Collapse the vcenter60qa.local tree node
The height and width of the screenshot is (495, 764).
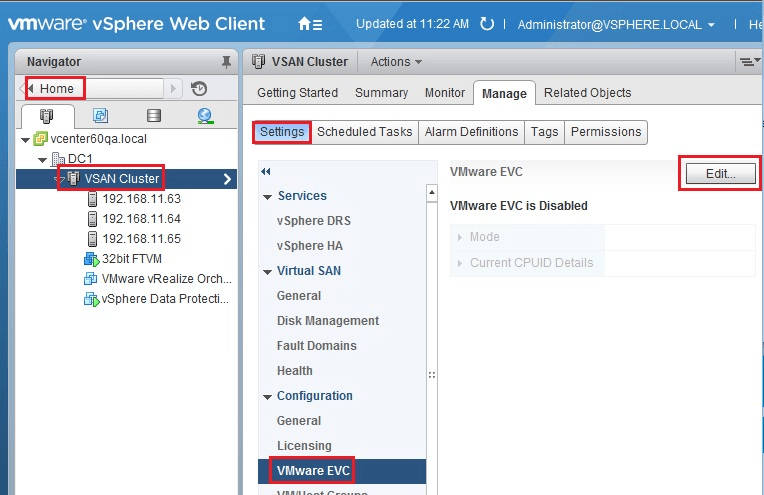[25, 140]
